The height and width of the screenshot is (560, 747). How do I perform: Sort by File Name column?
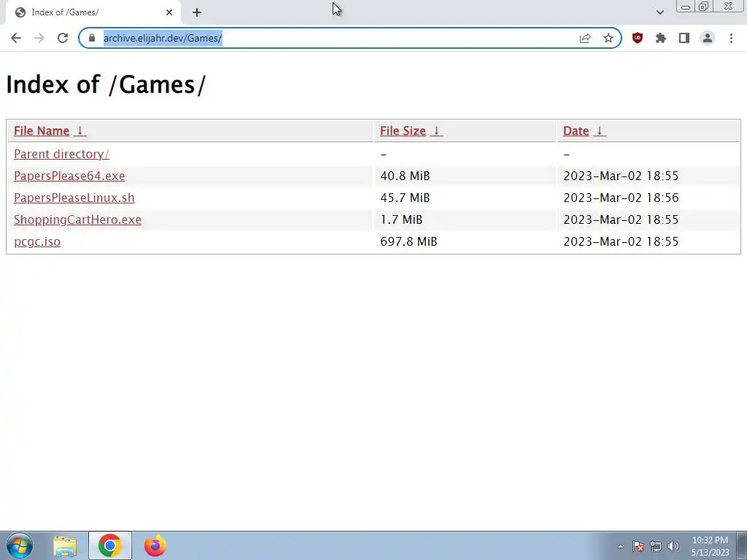[x=42, y=131]
